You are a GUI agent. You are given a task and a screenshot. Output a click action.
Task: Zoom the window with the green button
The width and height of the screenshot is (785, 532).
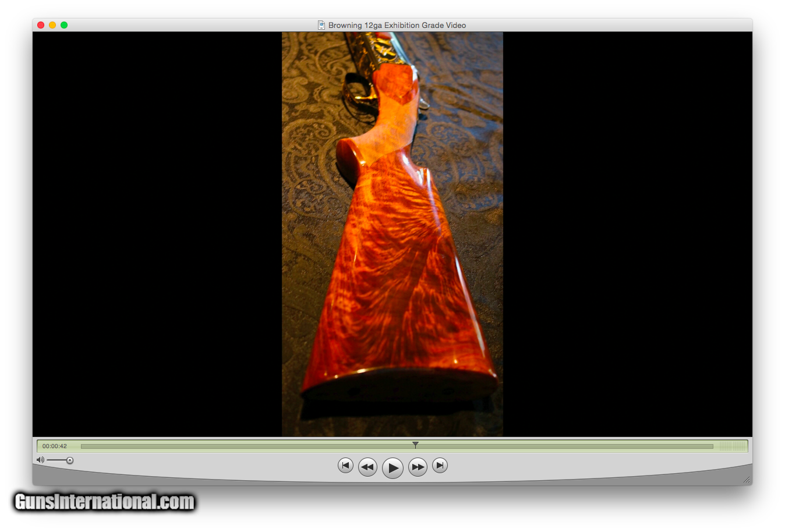coord(64,25)
